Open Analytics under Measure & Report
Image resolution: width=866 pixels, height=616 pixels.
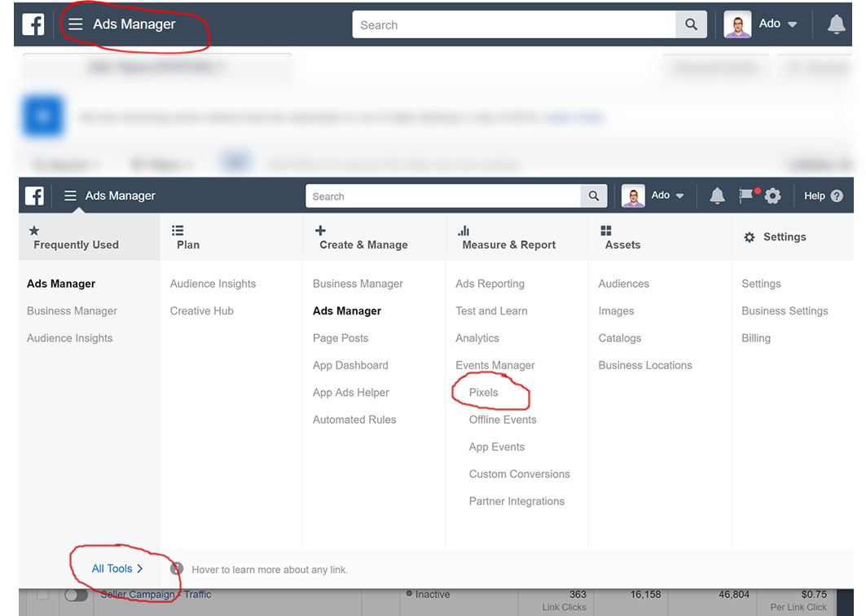[477, 338]
